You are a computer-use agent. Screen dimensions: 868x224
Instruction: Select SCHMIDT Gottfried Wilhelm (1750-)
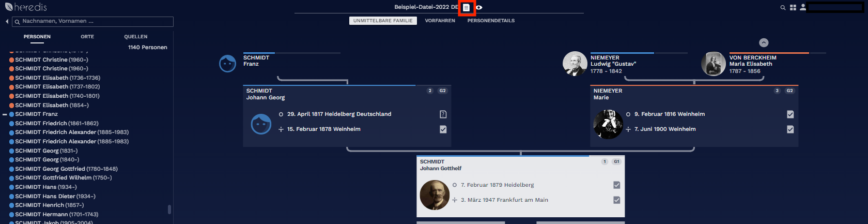pos(64,178)
